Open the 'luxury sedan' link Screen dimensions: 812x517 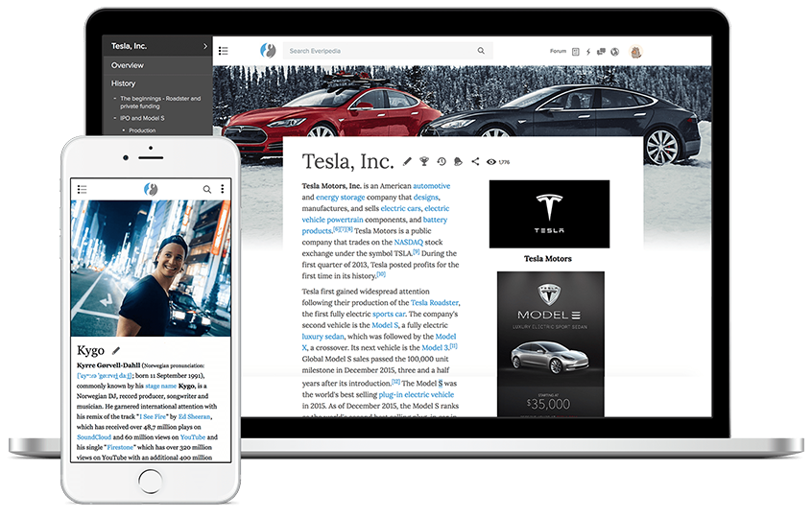click(323, 337)
